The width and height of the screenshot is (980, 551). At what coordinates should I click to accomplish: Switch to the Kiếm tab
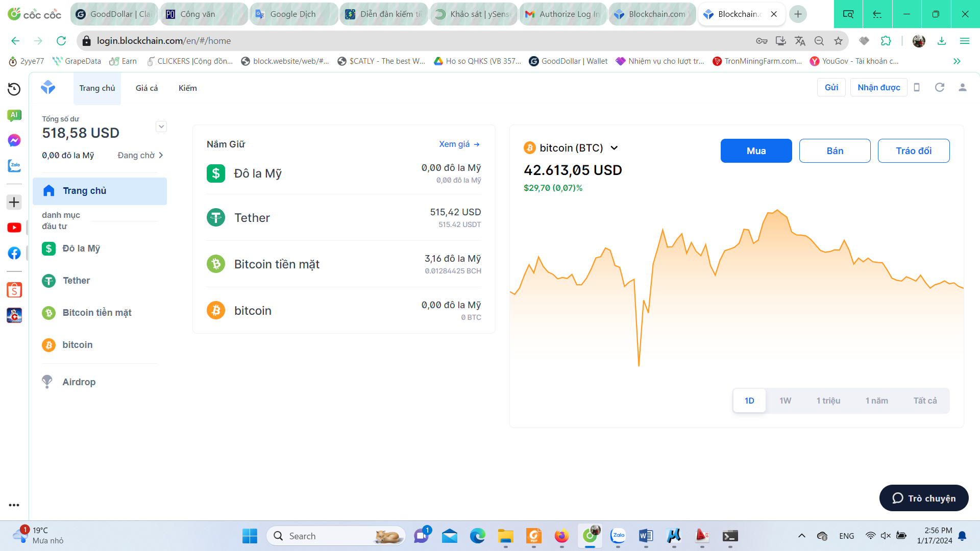click(x=187, y=88)
